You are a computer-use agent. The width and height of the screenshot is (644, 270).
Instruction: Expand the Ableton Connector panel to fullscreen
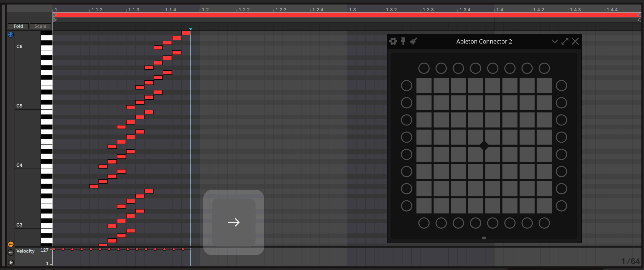(565, 41)
